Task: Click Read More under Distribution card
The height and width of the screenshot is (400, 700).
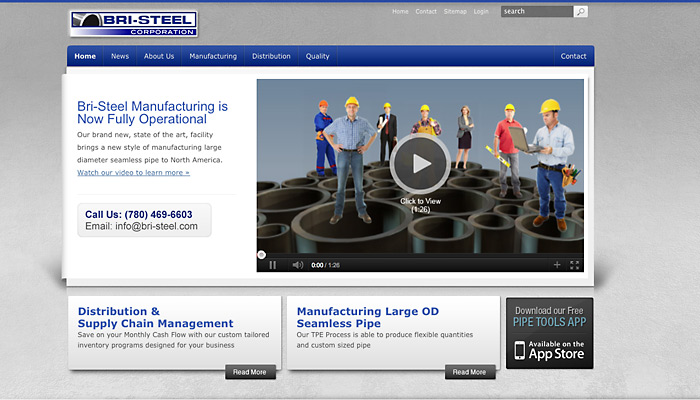Action: (250, 372)
